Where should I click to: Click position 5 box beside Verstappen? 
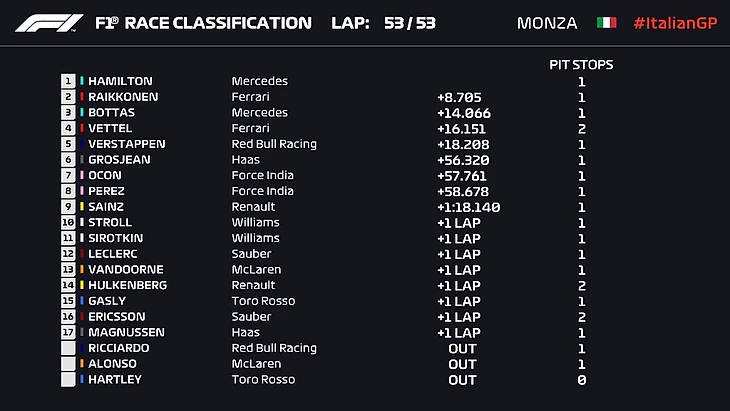(68, 144)
